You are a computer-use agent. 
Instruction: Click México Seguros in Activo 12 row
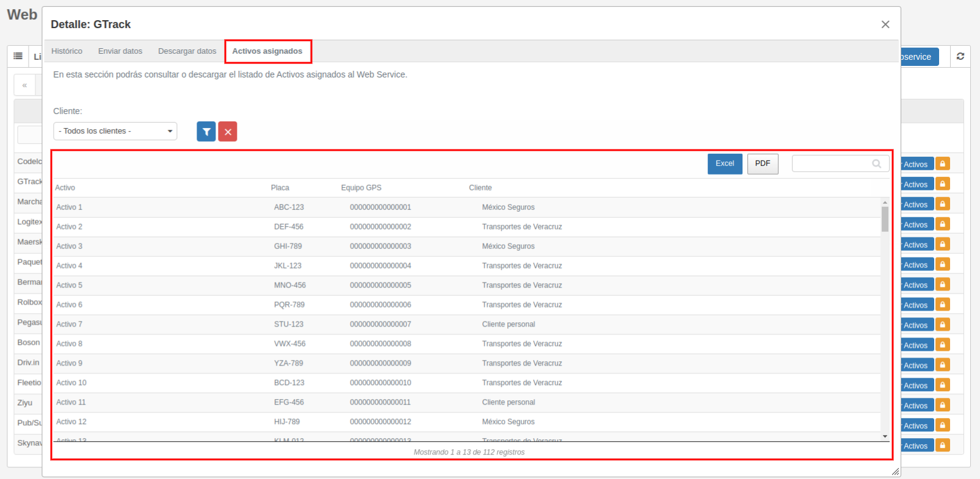pos(508,422)
